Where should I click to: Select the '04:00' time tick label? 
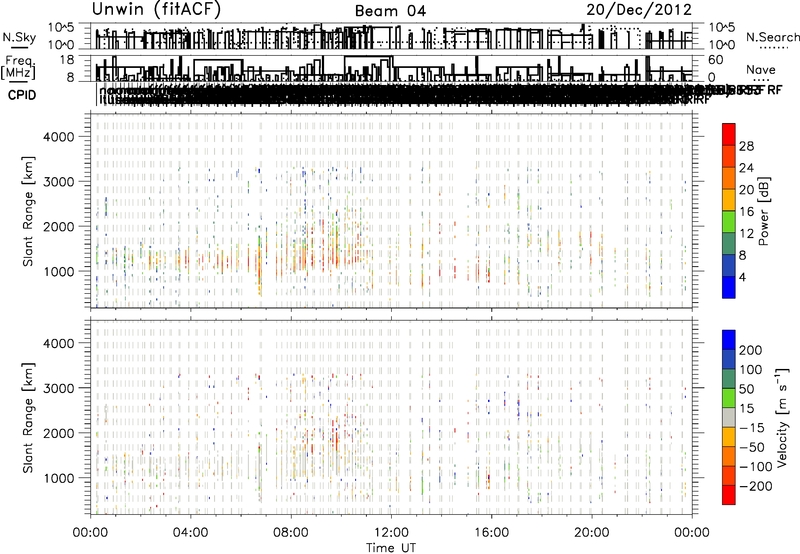tap(190, 533)
